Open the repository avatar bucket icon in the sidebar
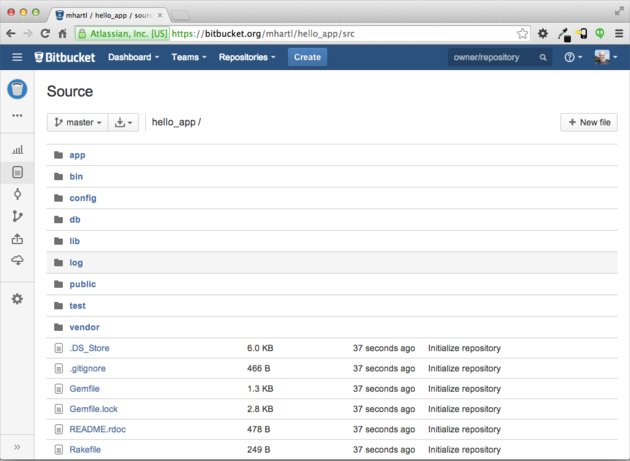Viewport: 630px width, 461px height. click(x=17, y=89)
